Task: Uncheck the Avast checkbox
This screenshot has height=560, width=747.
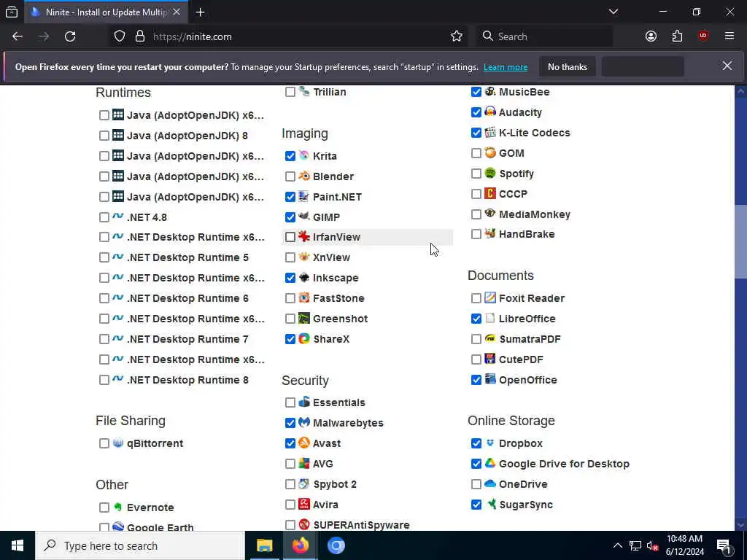Action: tap(290, 443)
